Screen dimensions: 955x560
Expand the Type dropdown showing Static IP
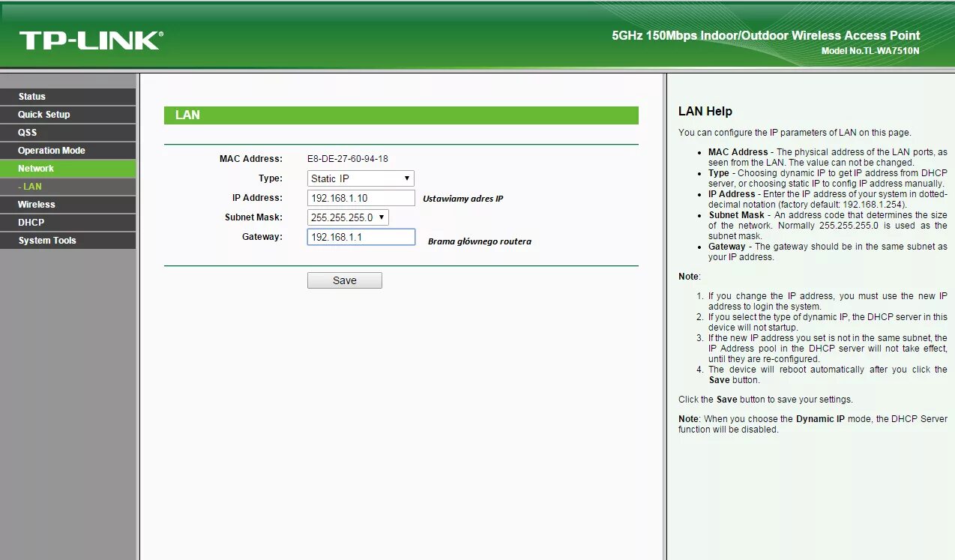coord(361,178)
